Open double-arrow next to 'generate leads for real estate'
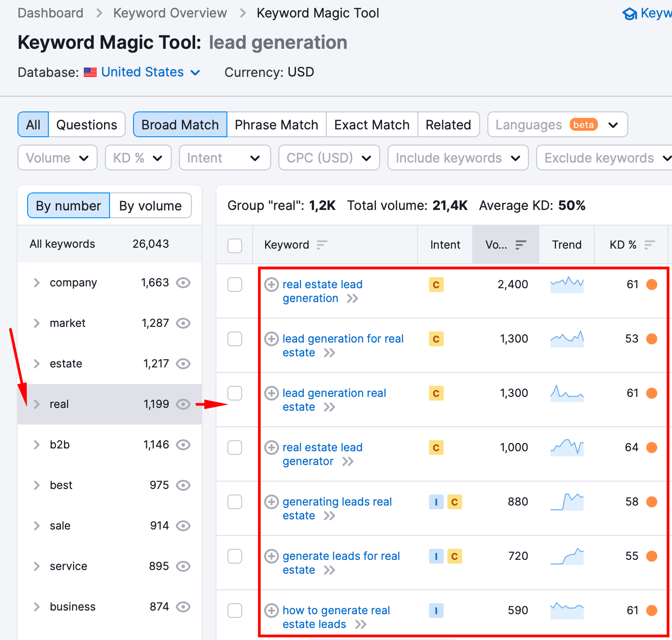The image size is (672, 640). tap(330, 570)
